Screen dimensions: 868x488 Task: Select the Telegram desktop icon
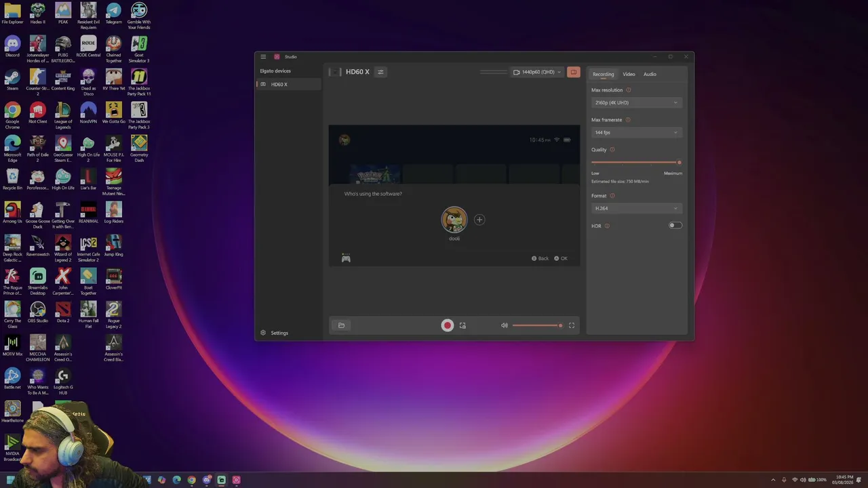pyautogui.click(x=114, y=14)
